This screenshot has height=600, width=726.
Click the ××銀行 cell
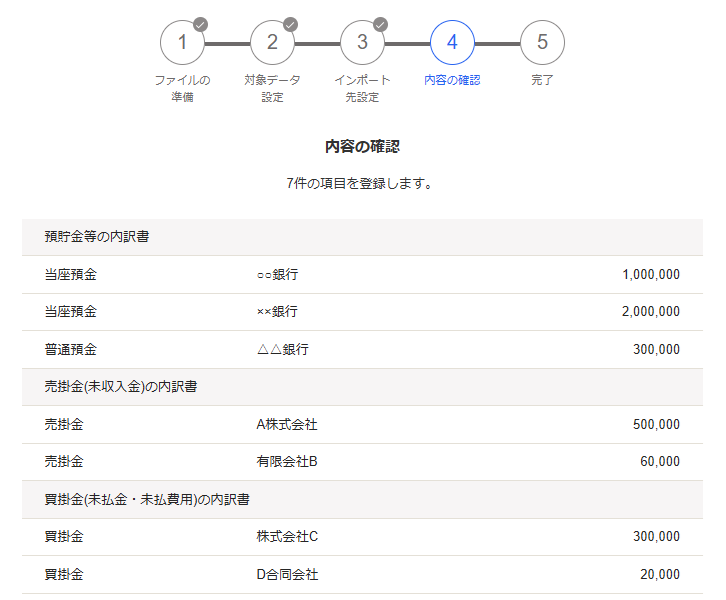click(277, 312)
